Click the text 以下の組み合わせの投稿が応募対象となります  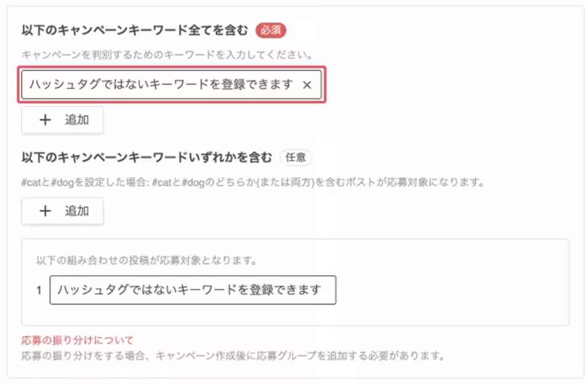146,260
